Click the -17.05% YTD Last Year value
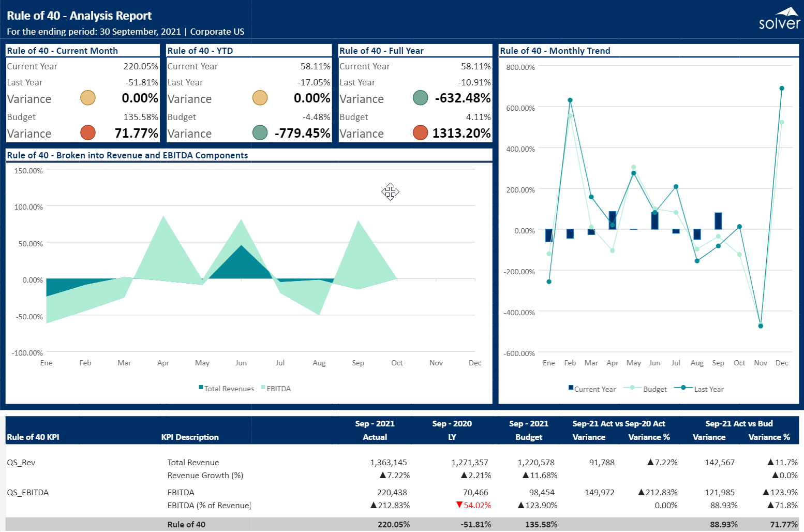The width and height of the screenshot is (804, 532). [314, 82]
